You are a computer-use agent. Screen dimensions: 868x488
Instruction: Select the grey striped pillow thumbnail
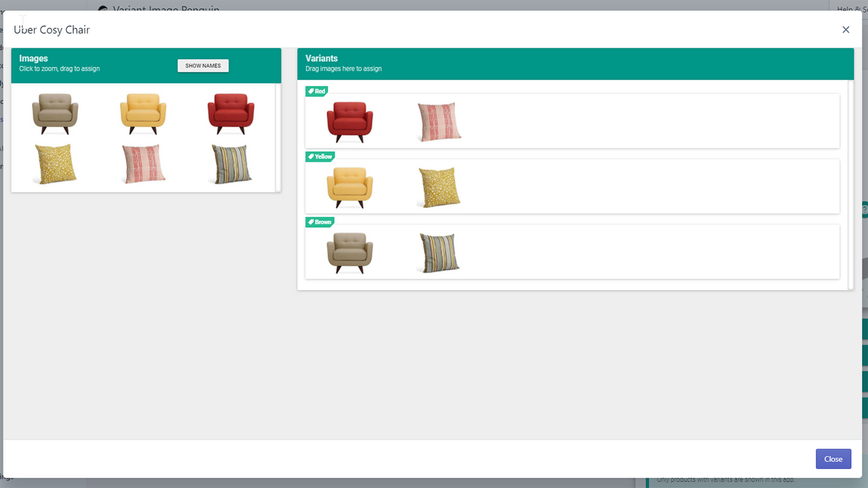coord(231,163)
